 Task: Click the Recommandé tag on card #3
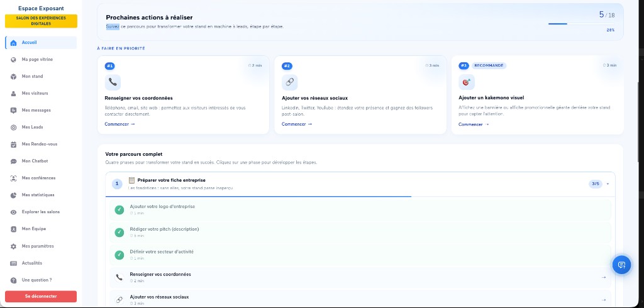(x=489, y=66)
